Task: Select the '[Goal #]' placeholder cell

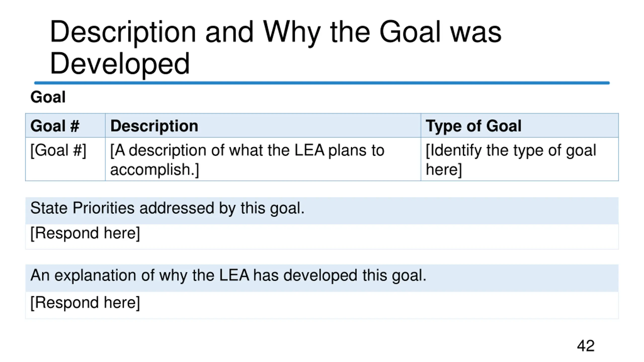Action: click(65, 159)
